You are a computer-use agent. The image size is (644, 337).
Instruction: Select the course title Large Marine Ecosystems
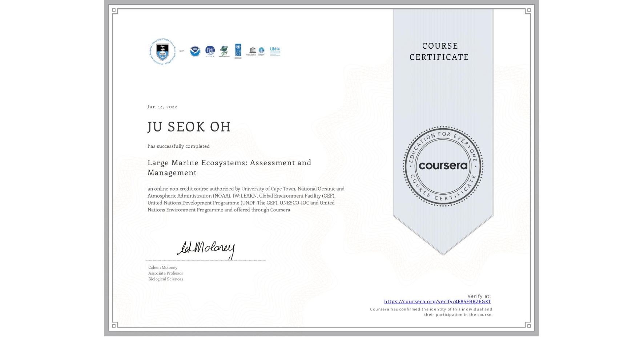click(229, 167)
